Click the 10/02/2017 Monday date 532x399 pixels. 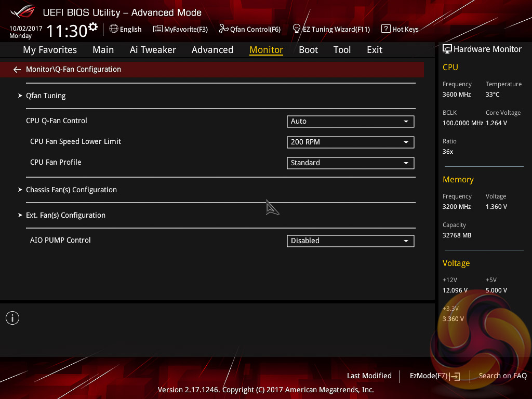tap(26, 32)
